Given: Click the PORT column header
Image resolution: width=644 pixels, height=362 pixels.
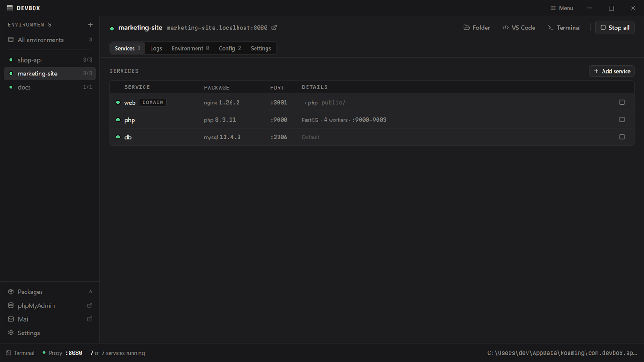Looking at the screenshot, I should tap(277, 87).
